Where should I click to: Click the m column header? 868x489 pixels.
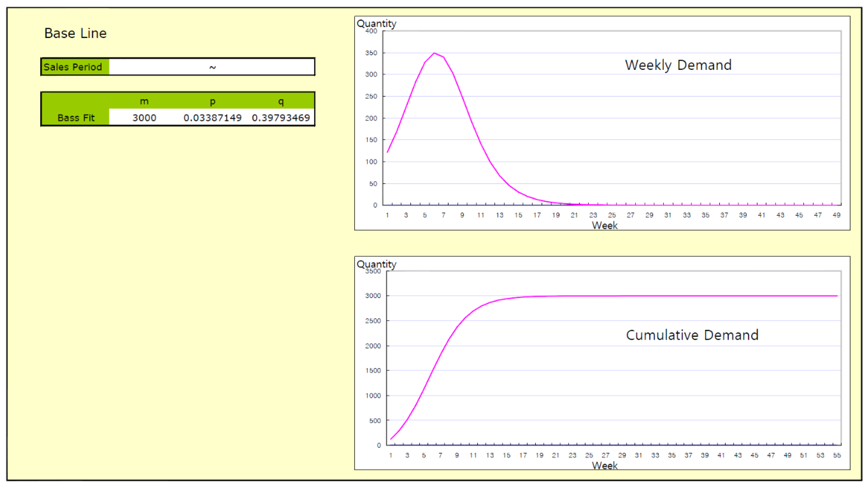[144, 101]
